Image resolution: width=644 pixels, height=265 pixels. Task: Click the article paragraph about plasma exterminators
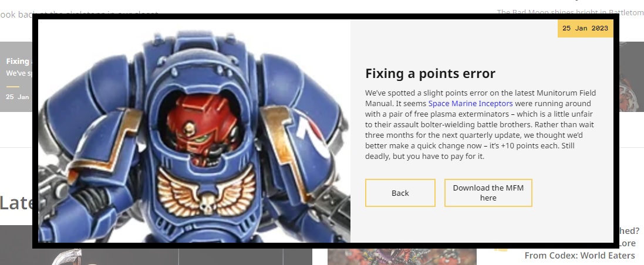click(480, 124)
